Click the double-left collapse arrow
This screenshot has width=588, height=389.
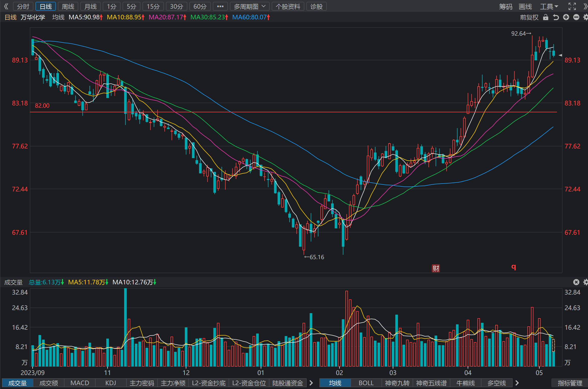pos(6,6)
